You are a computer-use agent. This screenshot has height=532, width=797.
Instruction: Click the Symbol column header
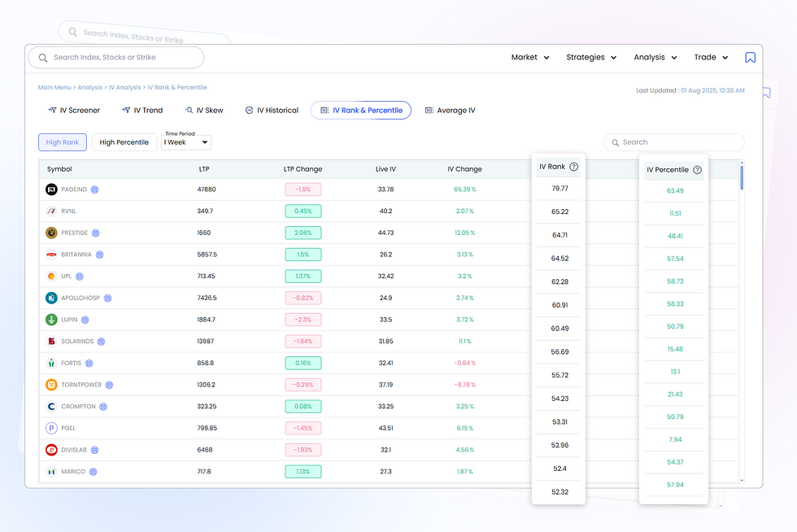[59, 169]
